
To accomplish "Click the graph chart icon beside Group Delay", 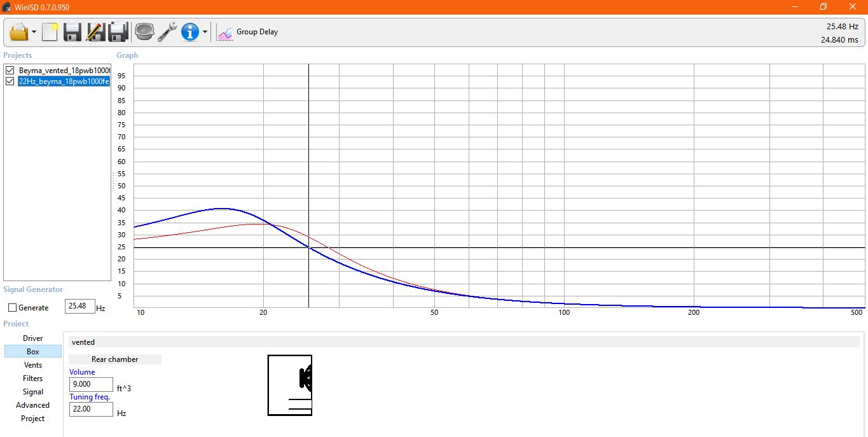I will tap(224, 32).
